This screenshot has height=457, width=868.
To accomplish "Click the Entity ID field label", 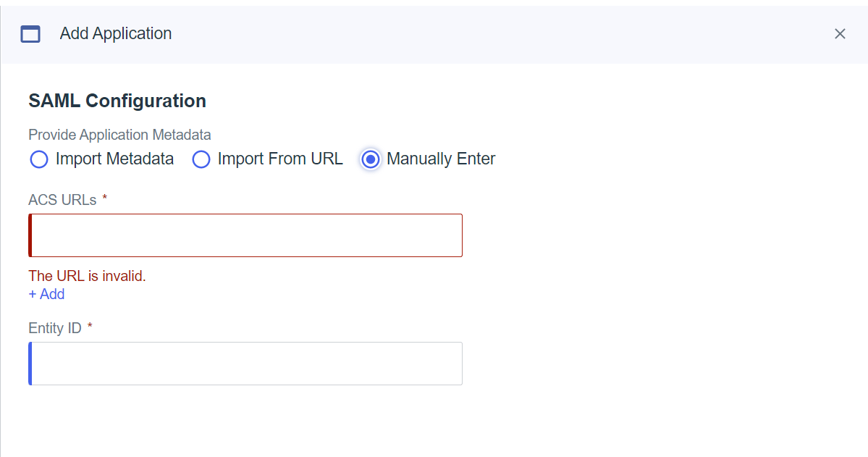I will (x=55, y=327).
